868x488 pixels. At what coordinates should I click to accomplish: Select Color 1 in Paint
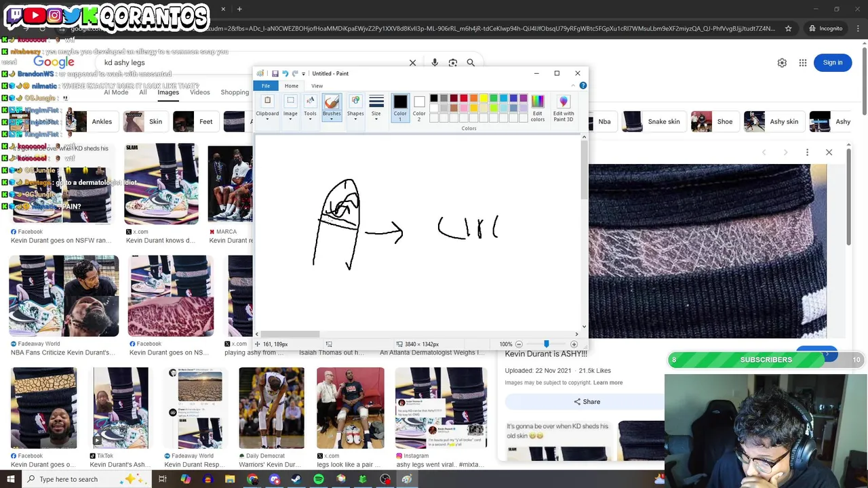[x=400, y=108]
